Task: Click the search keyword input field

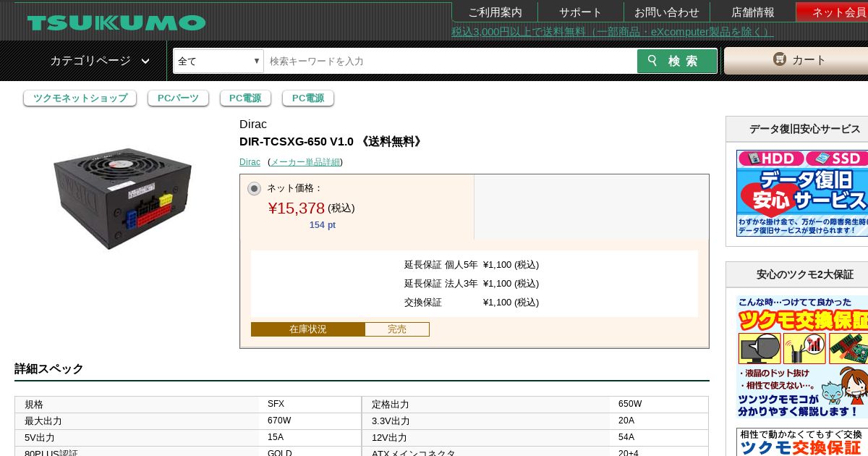Action: [x=450, y=61]
